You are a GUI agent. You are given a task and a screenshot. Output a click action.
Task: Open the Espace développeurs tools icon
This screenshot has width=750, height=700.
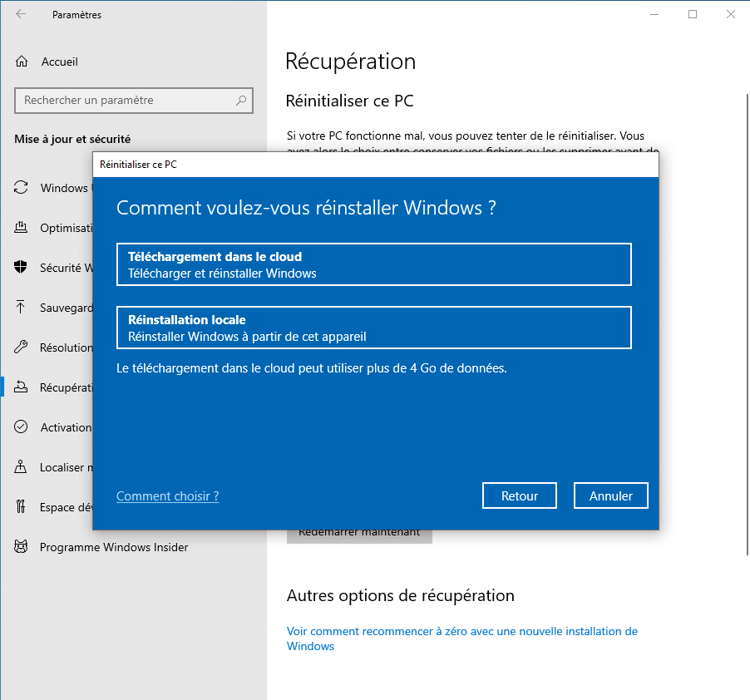[x=21, y=506]
